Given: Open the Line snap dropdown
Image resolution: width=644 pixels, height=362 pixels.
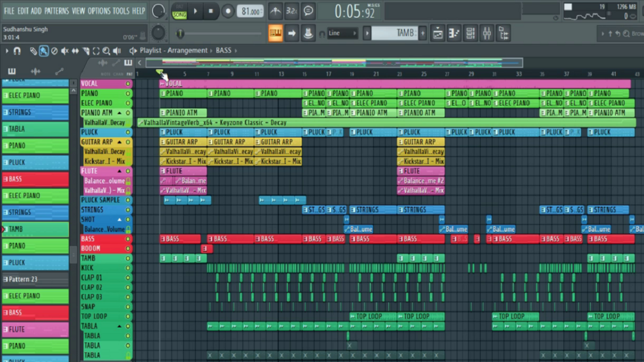Looking at the screenshot, I should pos(342,33).
